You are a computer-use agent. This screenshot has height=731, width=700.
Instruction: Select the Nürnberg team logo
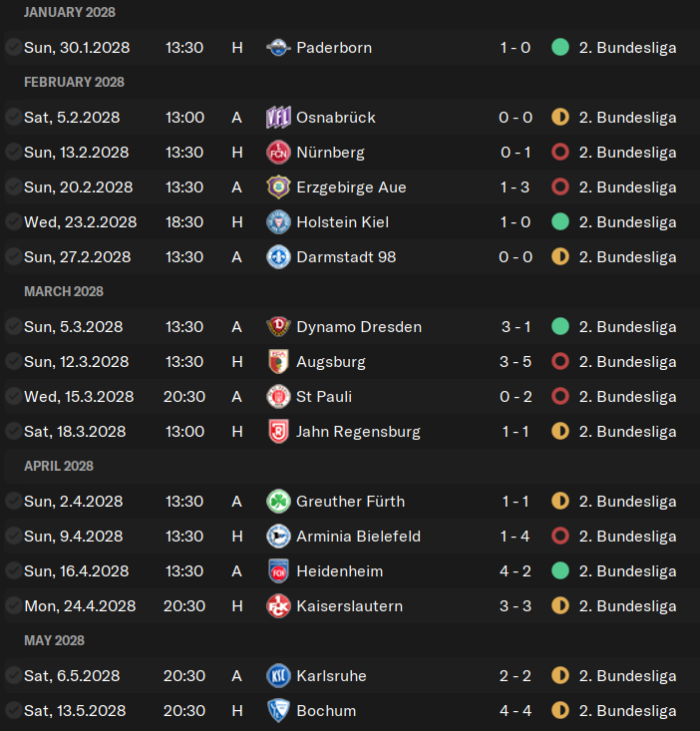[278, 152]
